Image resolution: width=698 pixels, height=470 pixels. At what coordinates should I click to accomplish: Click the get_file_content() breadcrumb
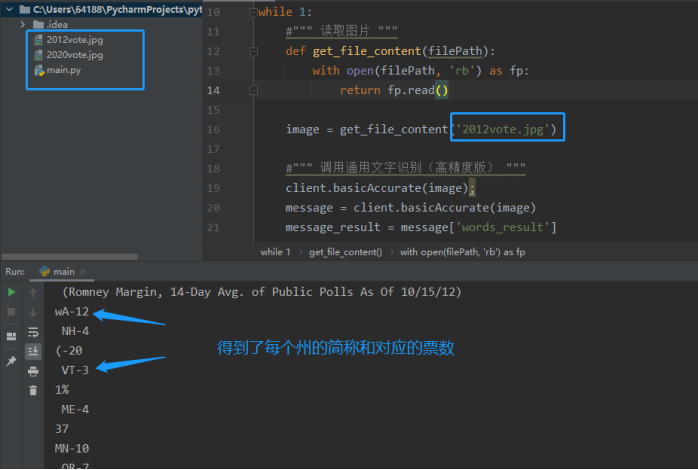pyautogui.click(x=345, y=252)
